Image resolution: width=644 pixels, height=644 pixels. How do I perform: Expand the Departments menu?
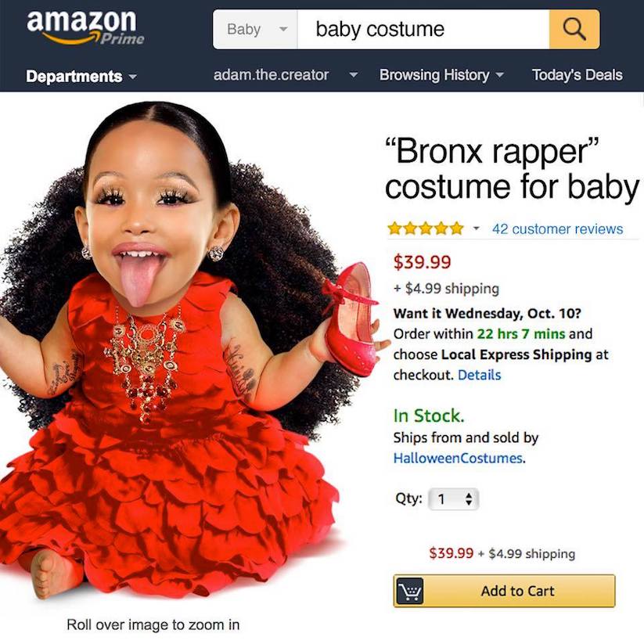[81, 77]
